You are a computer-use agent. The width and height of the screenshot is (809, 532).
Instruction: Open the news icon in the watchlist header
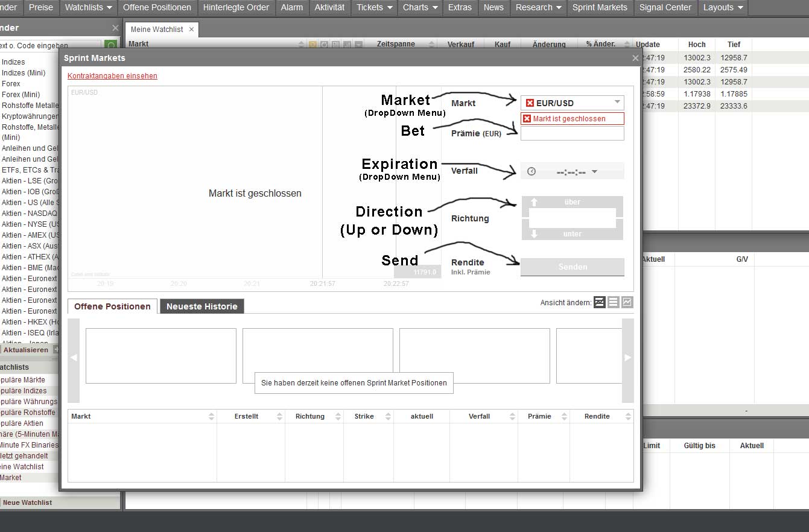tap(335, 44)
